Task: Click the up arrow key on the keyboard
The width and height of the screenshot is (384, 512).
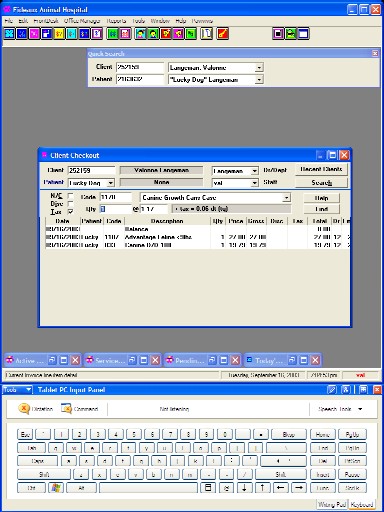Action: 262,488
